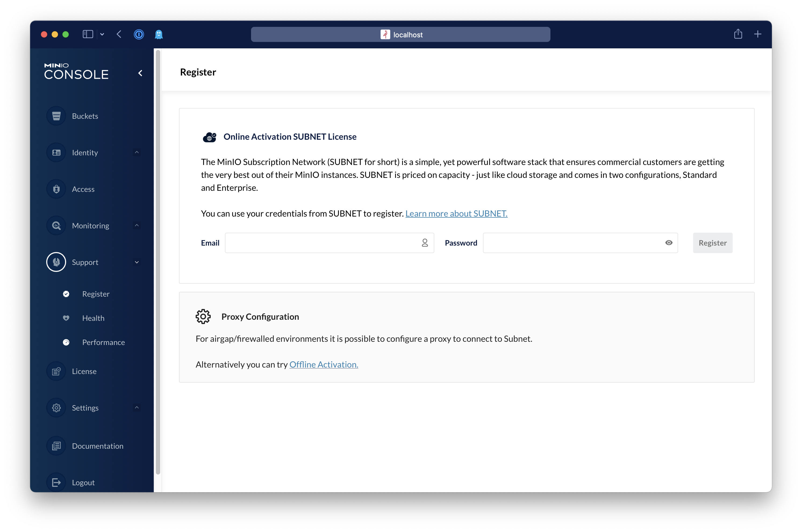Click the License certificate icon
The width and height of the screenshot is (802, 532).
pyautogui.click(x=56, y=372)
